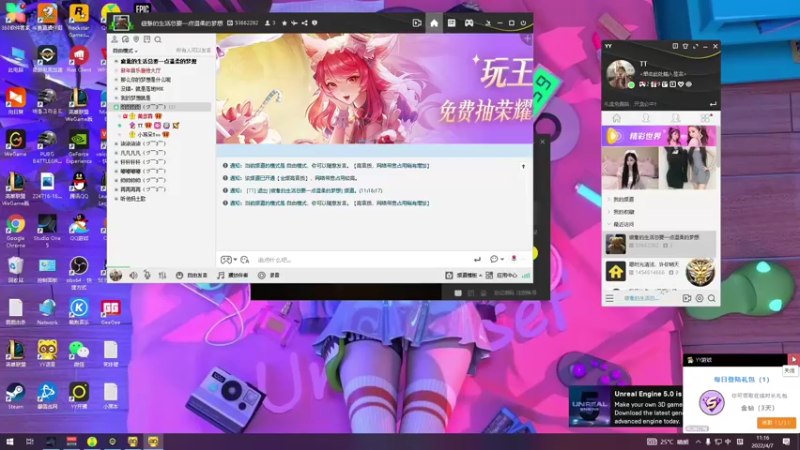The height and width of the screenshot is (450, 800).
Task: Click the power icon to exit channel
Action: coord(523,23)
